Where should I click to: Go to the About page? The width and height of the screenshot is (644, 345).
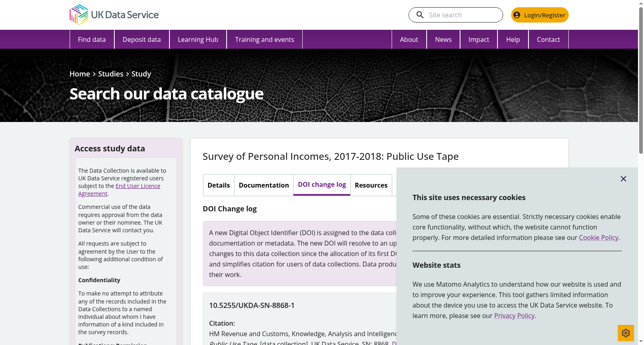[x=409, y=39]
